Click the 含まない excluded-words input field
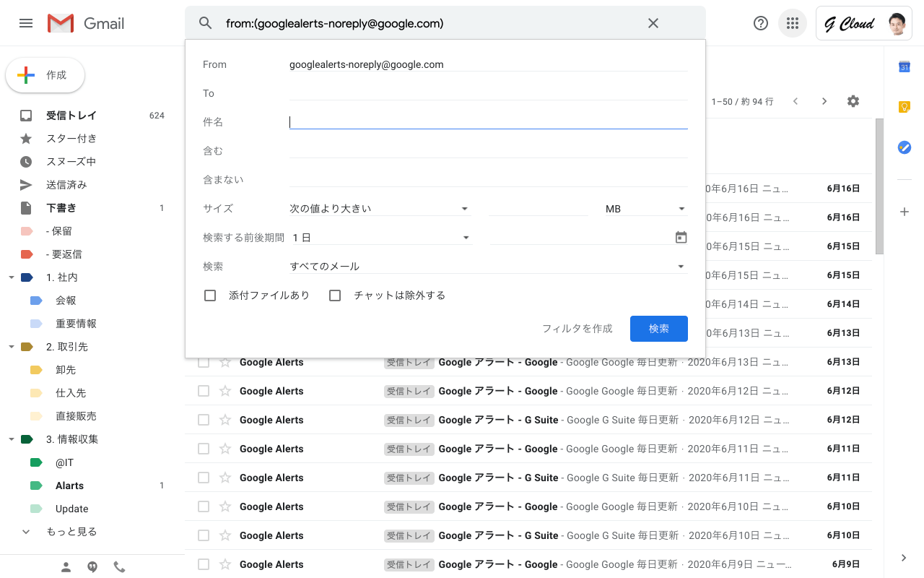This screenshot has height=578, width=924. click(488, 180)
